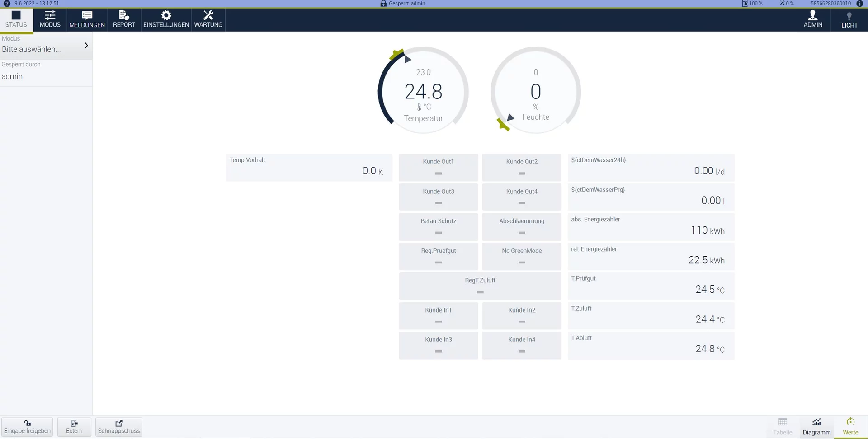868x439 pixels.
Task: Switch to Werte view
Action: 850,427
